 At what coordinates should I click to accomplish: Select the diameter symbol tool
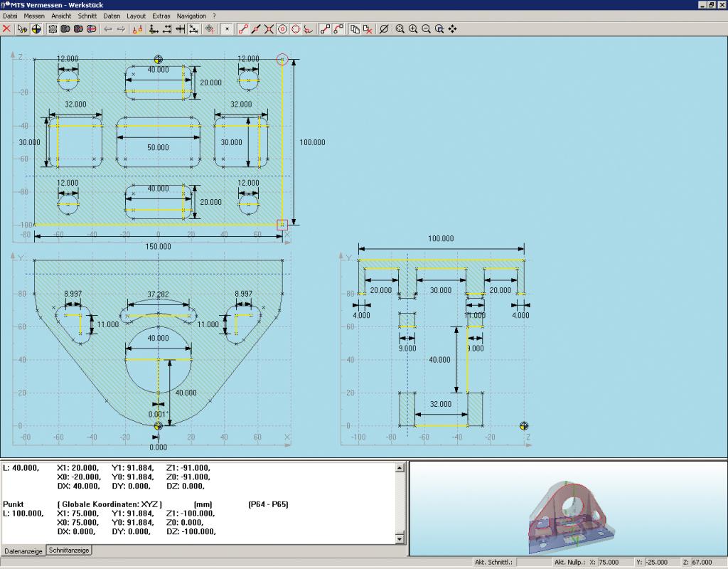click(x=383, y=29)
